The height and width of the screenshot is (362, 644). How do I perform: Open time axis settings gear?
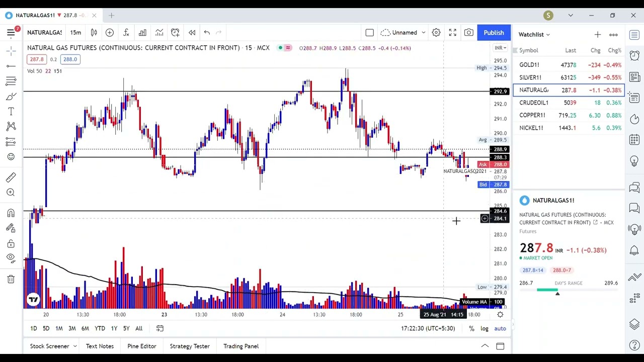(x=500, y=315)
